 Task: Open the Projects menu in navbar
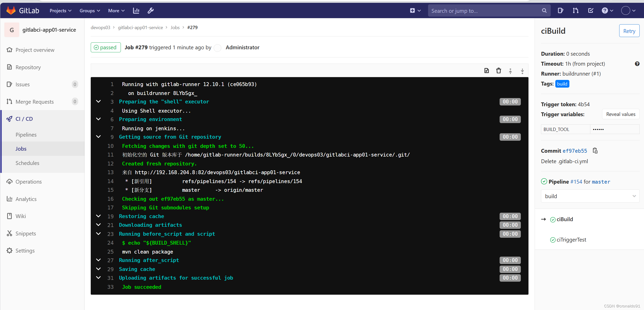(60, 11)
